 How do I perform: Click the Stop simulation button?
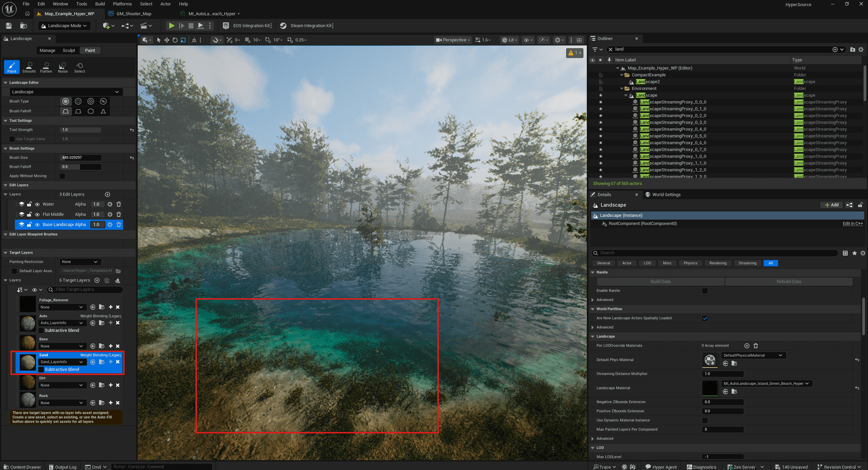191,25
